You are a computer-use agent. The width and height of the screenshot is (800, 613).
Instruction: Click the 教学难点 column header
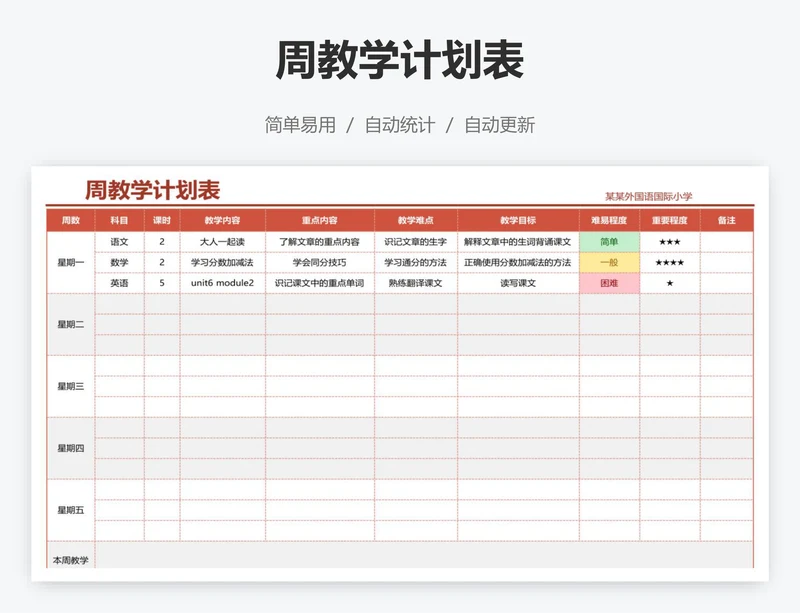click(x=416, y=220)
